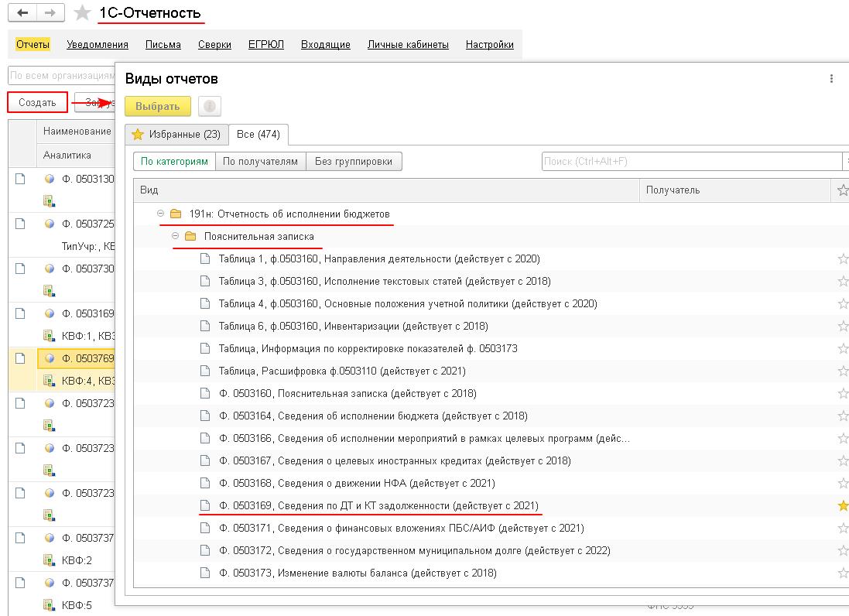Click the Поиск (Ctrl+Alt+F) search field
Image resolution: width=849 pixels, height=616 pixels.
pos(691,161)
